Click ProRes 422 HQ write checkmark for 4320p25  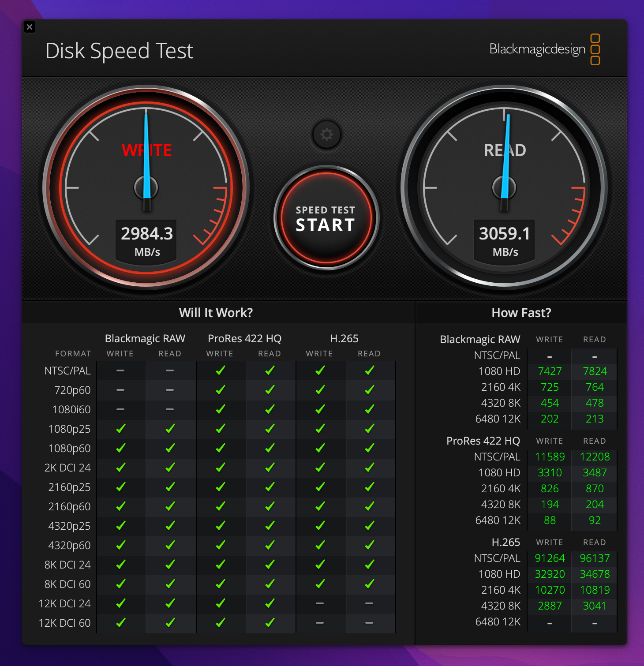tap(220, 525)
